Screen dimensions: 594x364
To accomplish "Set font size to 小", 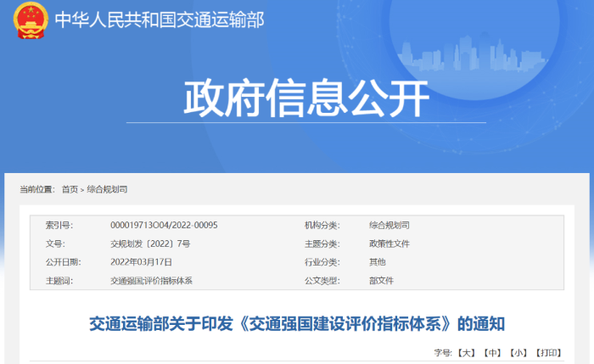I will pyautogui.click(x=519, y=352).
